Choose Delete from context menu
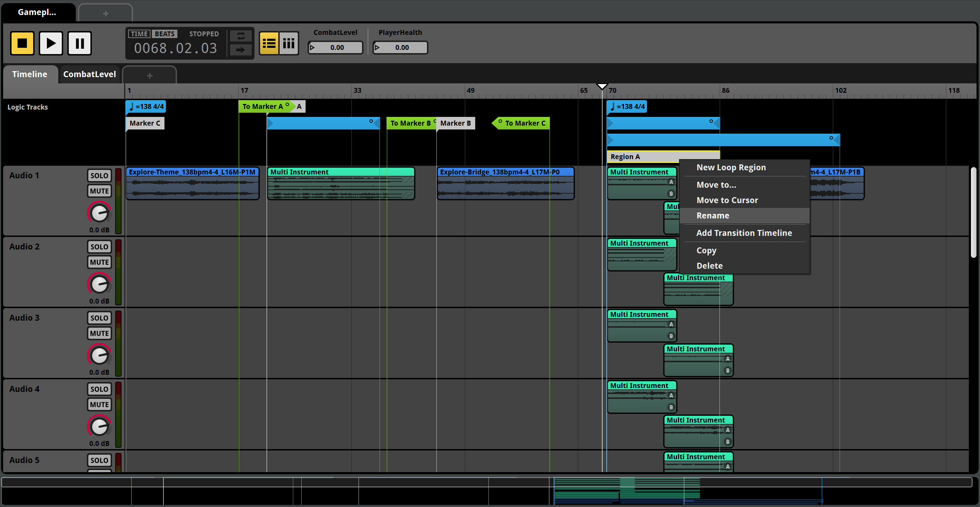Screen dimensions: 980x507 [744, 266]
